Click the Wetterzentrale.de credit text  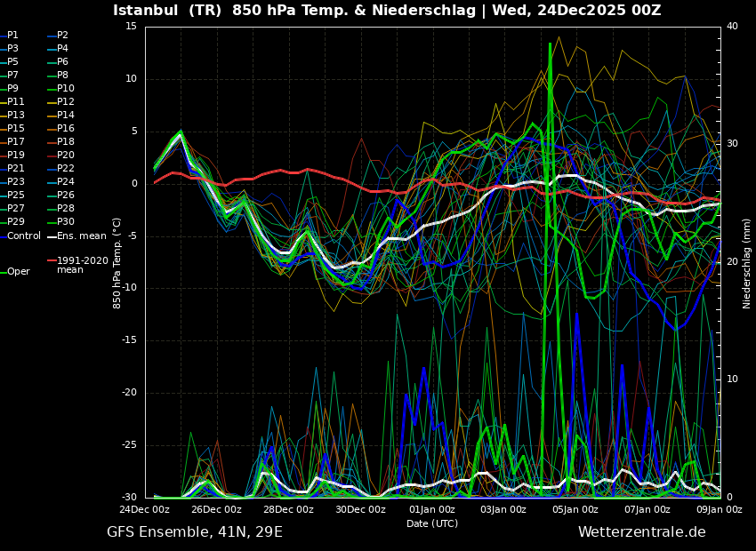(x=642, y=532)
